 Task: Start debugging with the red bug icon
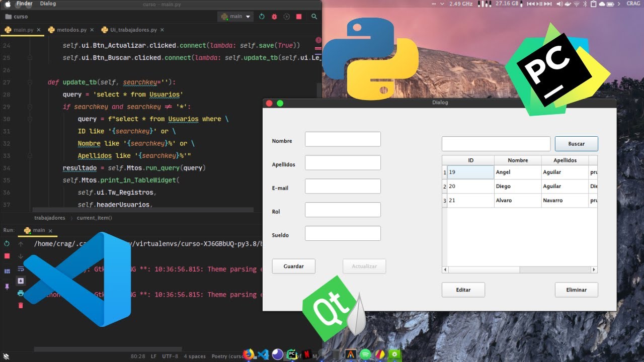tap(274, 17)
